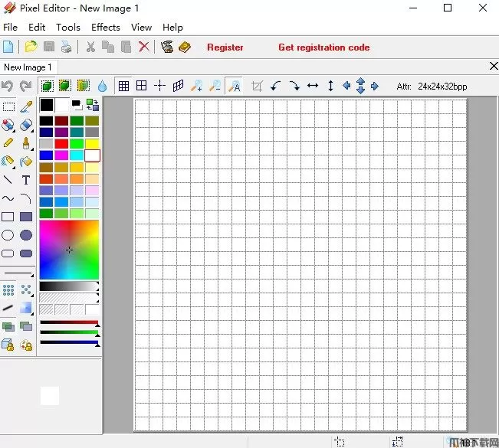Pick the Eraser tool
Viewport: 499px width, 448px height.
[26, 125]
